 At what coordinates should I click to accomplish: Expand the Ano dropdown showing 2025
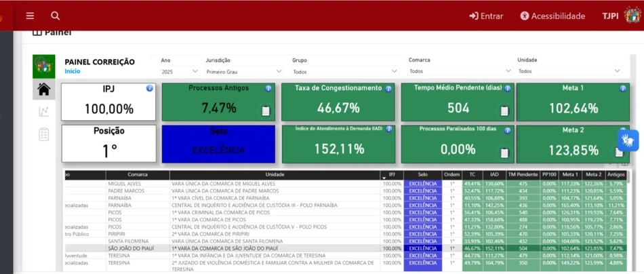(x=180, y=71)
